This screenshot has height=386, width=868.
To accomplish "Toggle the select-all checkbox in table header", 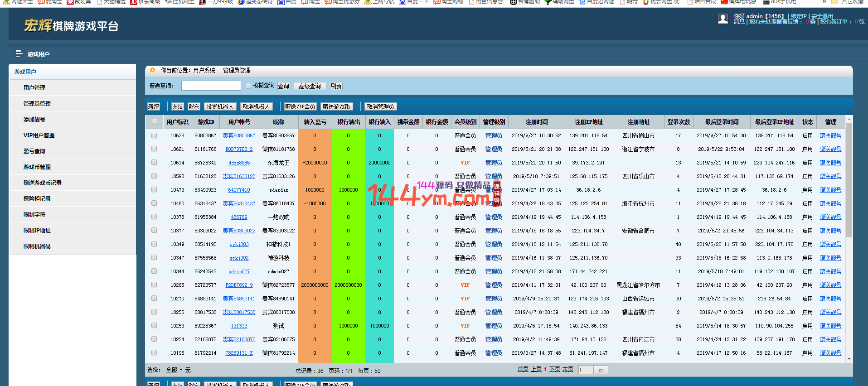I will click(x=155, y=122).
